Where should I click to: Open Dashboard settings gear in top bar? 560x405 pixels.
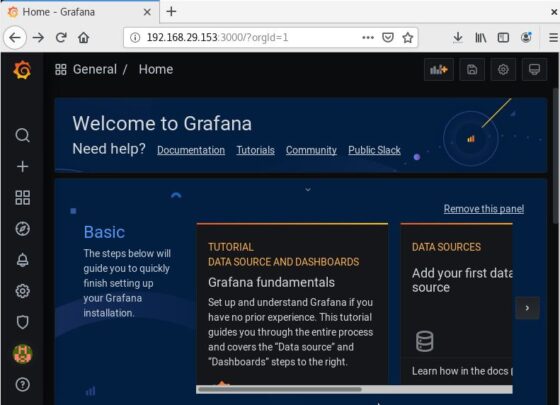[x=503, y=69]
